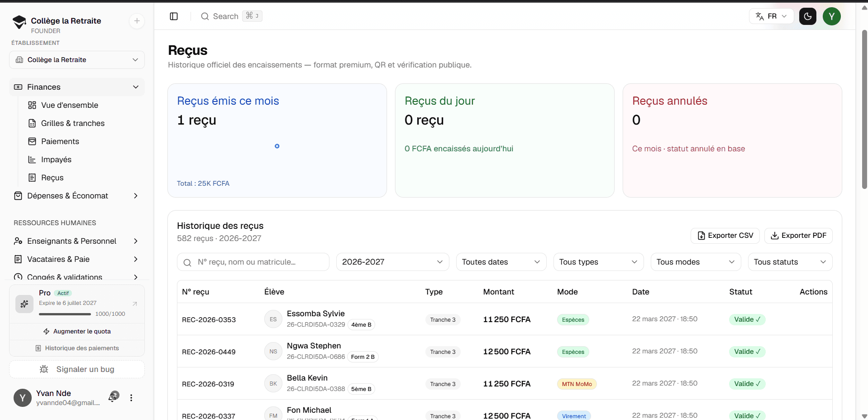Viewport: 868px width, 420px height.
Task: Click Augmenter le quota button
Action: pyautogui.click(x=77, y=332)
